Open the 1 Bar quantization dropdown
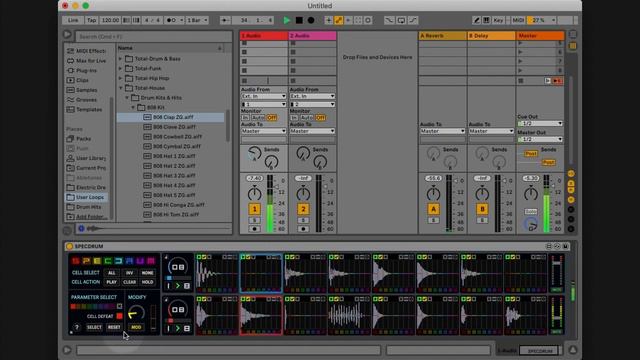Viewport: 640px width, 360px height. pos(198,20)
